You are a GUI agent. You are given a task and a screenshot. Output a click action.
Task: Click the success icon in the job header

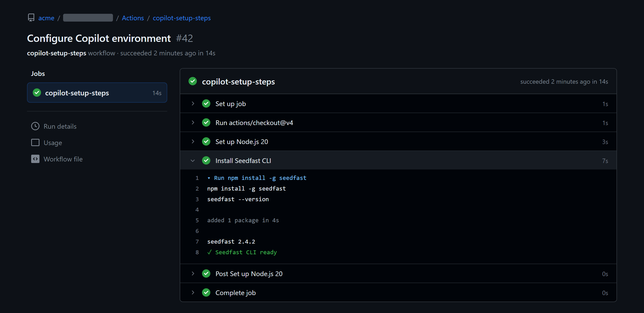(x=193, y=81)
